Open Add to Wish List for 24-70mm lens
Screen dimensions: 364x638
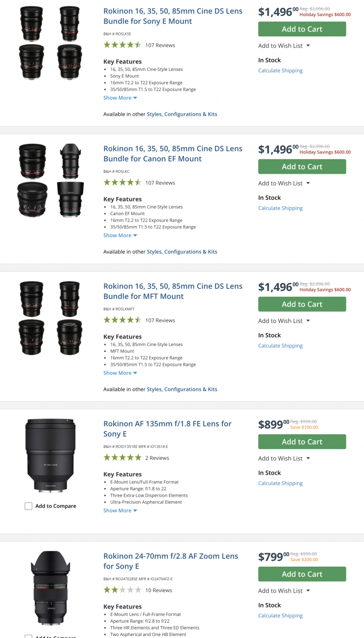284,591
